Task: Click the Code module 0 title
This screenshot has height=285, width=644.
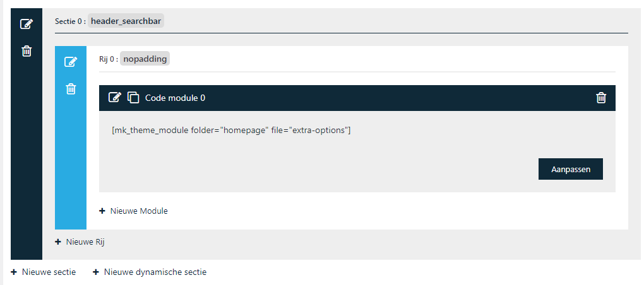Action: pos(176,98)
